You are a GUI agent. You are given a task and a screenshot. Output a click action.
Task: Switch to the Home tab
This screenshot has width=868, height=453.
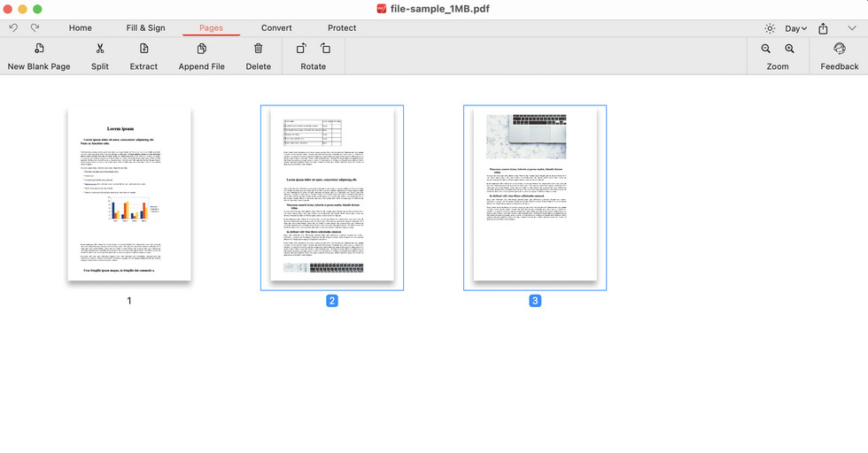click(x=81, y=28)
